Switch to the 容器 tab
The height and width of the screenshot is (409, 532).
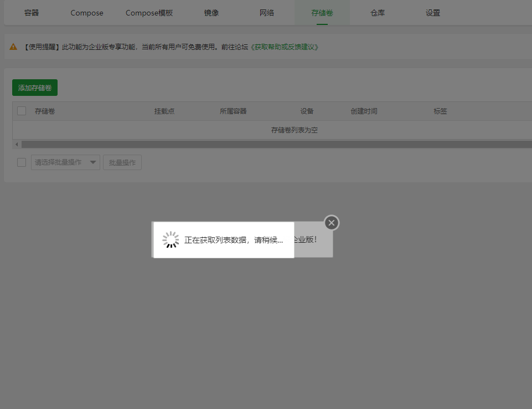(32, 12)
